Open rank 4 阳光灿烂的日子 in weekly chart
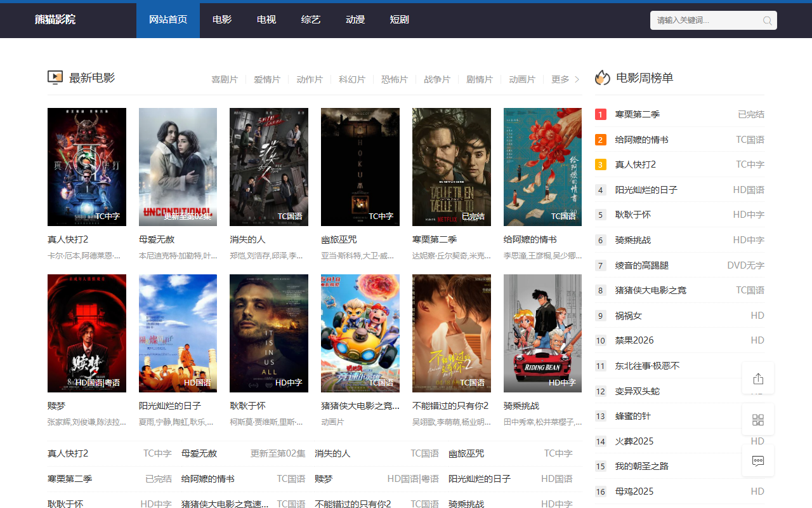This screenshot has height=508, width=812. (646, 190)
